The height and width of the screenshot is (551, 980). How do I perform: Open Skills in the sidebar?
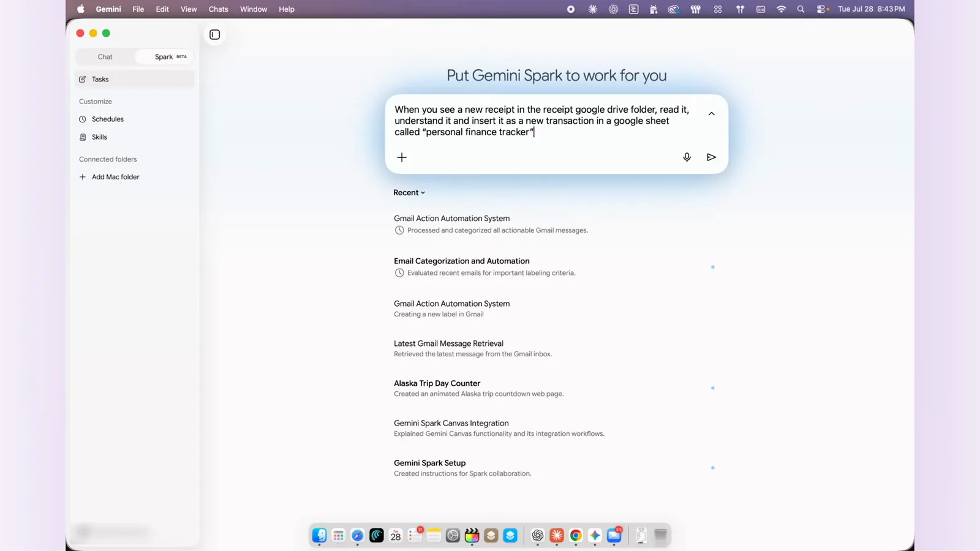coord(135,137)
